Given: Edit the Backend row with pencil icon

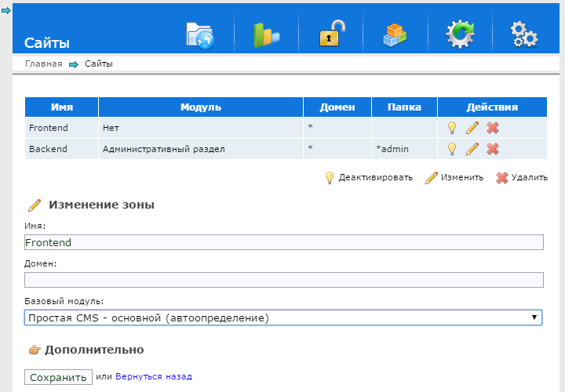Looking at the screenshot, I should 472,149.
